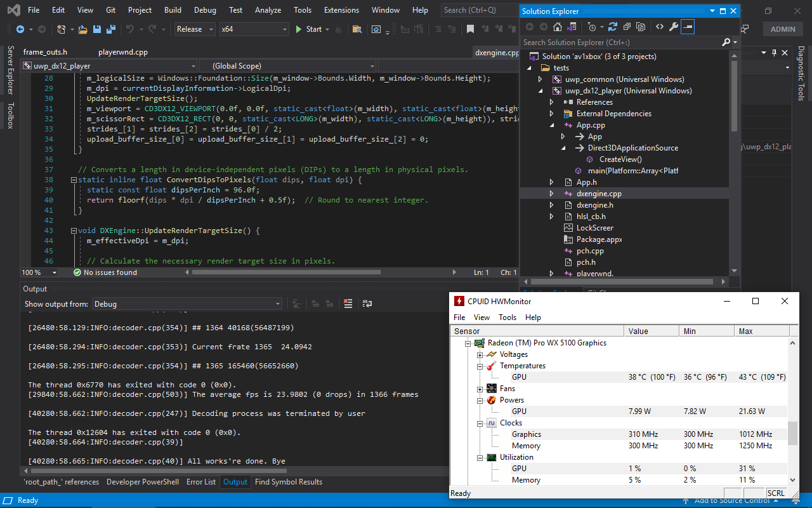Open HWMonitor Tools menu
The width and height of the screenshot is (812, 508).
[507, 317]
